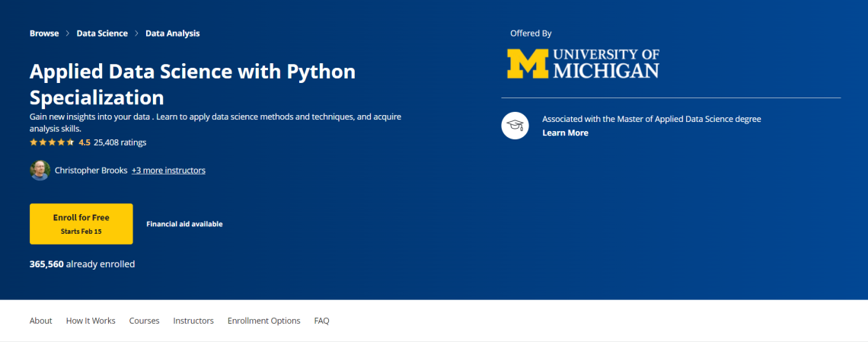The image size is (868, 342).
Task: Click the Enroll for Free button
Action: pyautogui.click(x=81, y=224)
